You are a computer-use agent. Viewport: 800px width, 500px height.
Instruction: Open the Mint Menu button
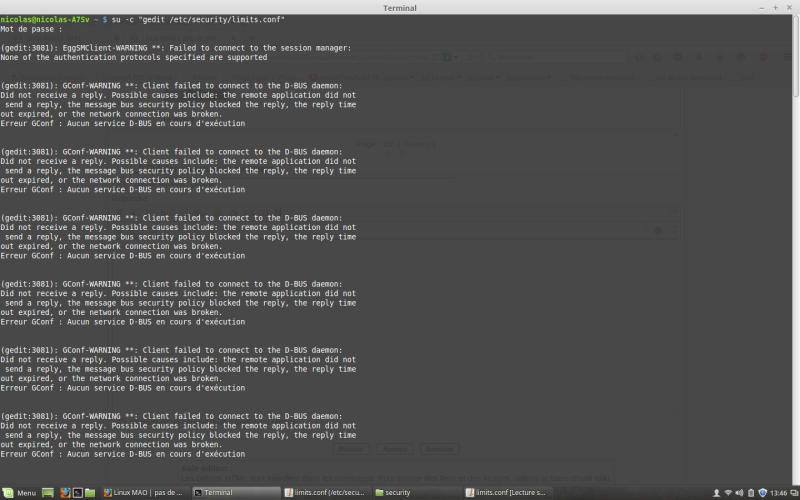tap(19, 493)
